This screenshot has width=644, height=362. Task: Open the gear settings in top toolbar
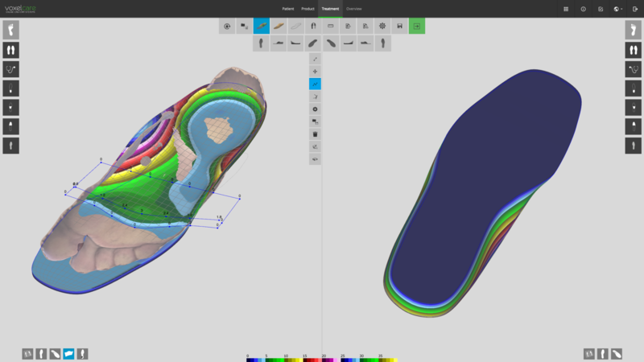click(382, 27)
